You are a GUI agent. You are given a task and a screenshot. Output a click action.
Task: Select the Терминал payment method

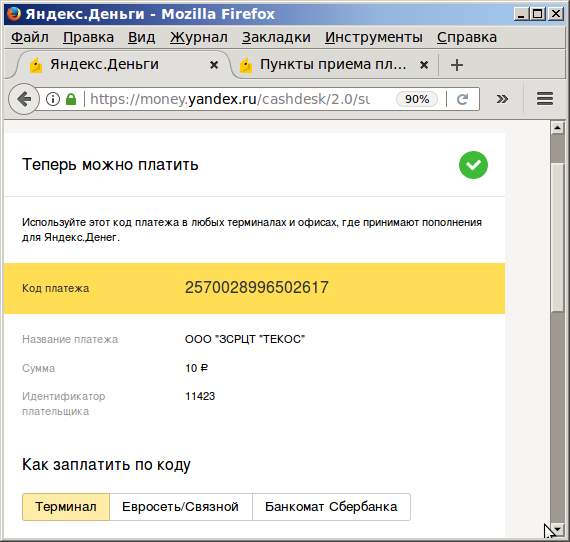pos(66,507)
